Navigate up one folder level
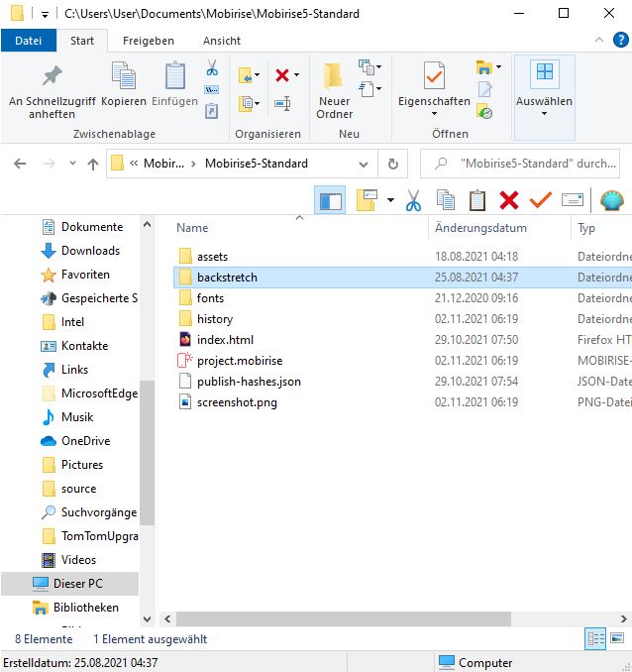 click(x=93, y=165)
